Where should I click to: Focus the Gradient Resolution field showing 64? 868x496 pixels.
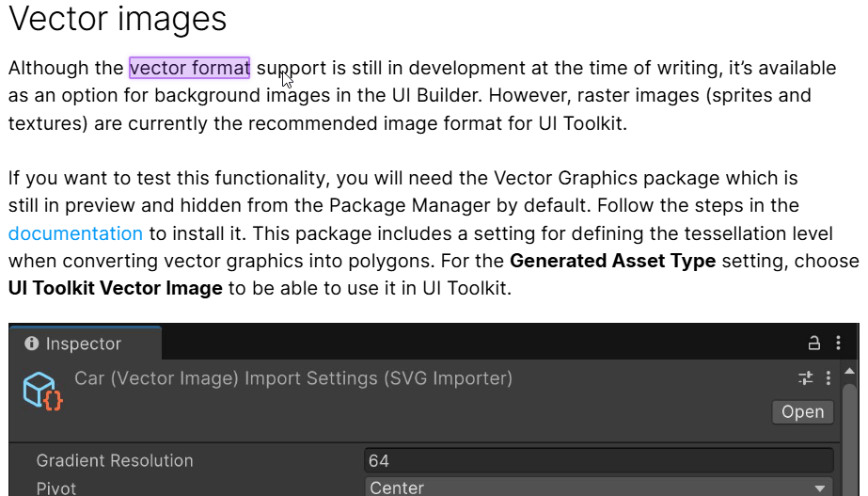click(x=598, y=460)
